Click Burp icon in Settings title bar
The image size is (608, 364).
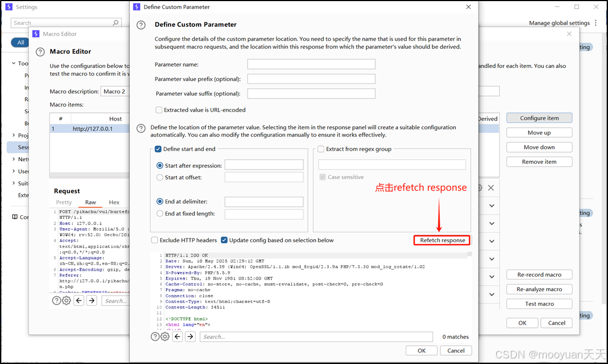point(9,7)
